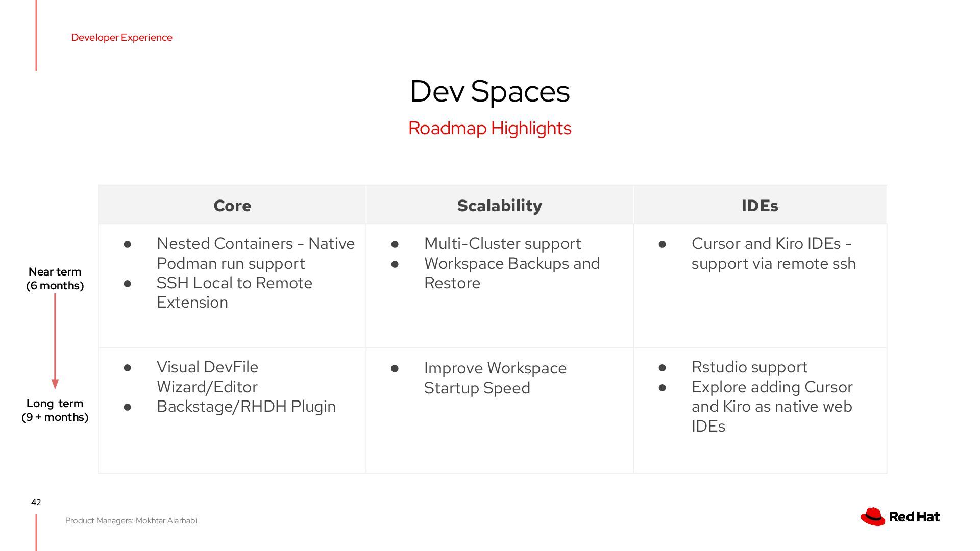Select the Core column header
Viewport: 980px width, 551px height.
(x=232, y=205)
